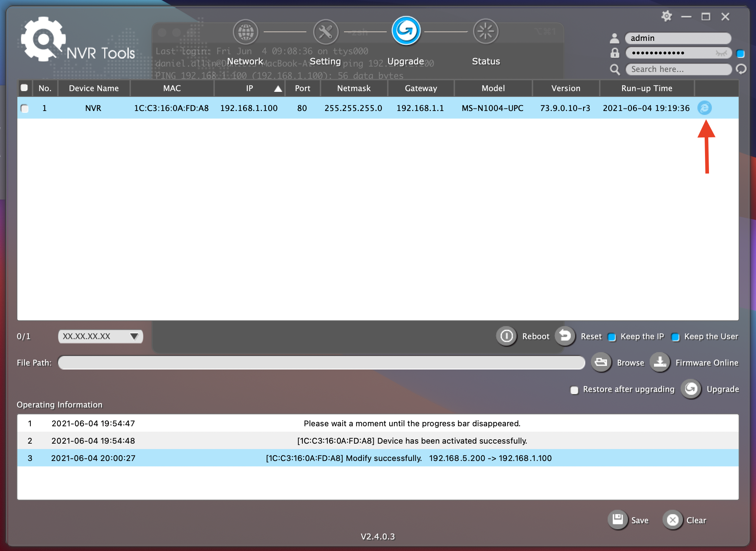This screenshot has width=756, height=551.
Task: Click the Save log disk icon
Action: [618, 520]
